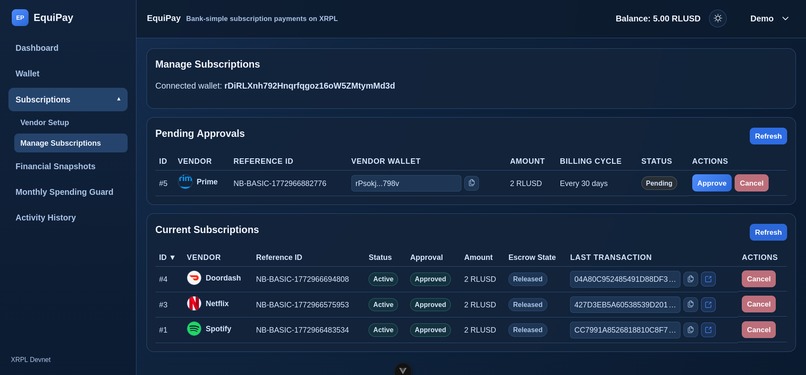Copy the Spotify last transaction hash

pos(690,330)
